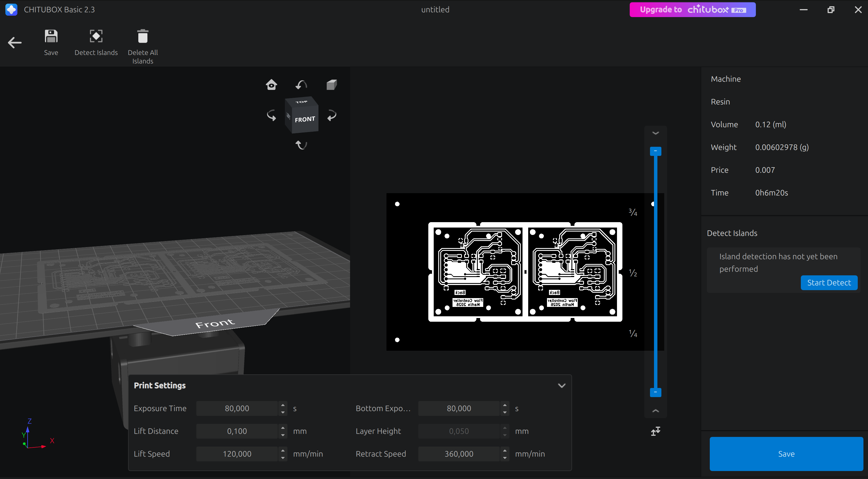Screen dimensions: 868x479
Task: Increase Retract Speed with the up stepper
Action: 504,450
